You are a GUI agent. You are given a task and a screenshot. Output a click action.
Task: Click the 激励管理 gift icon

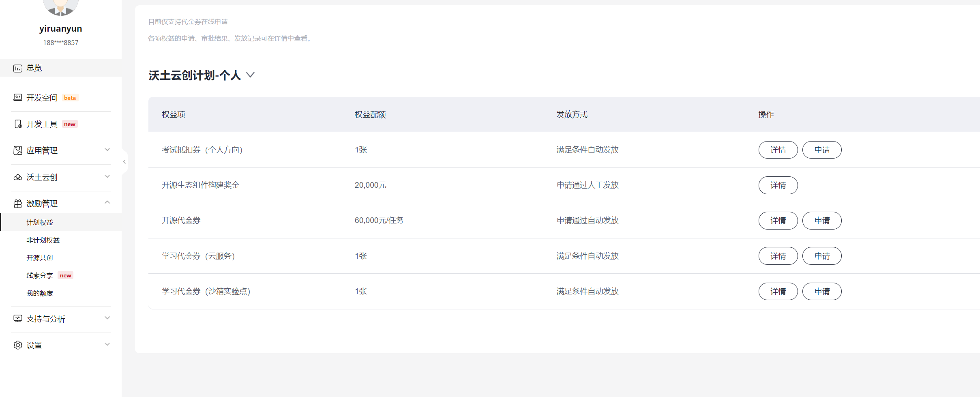tap(18, 204)
